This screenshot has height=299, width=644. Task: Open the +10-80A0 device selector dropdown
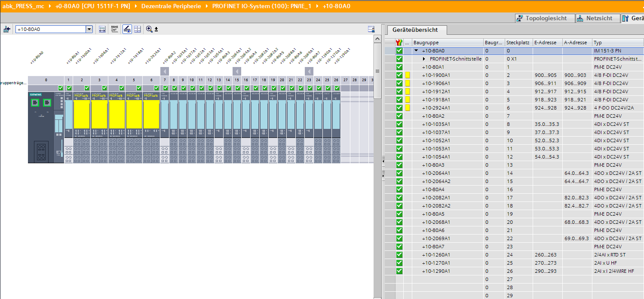pos(89,29)
